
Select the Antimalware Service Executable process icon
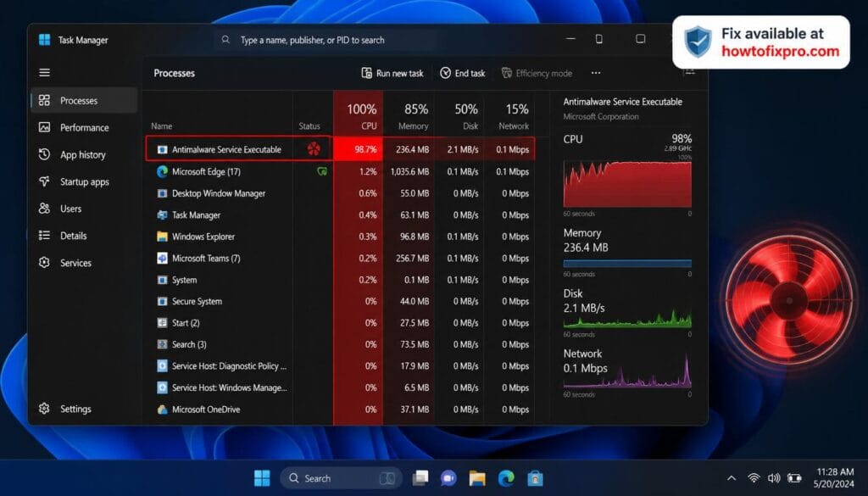coord(162,149)
